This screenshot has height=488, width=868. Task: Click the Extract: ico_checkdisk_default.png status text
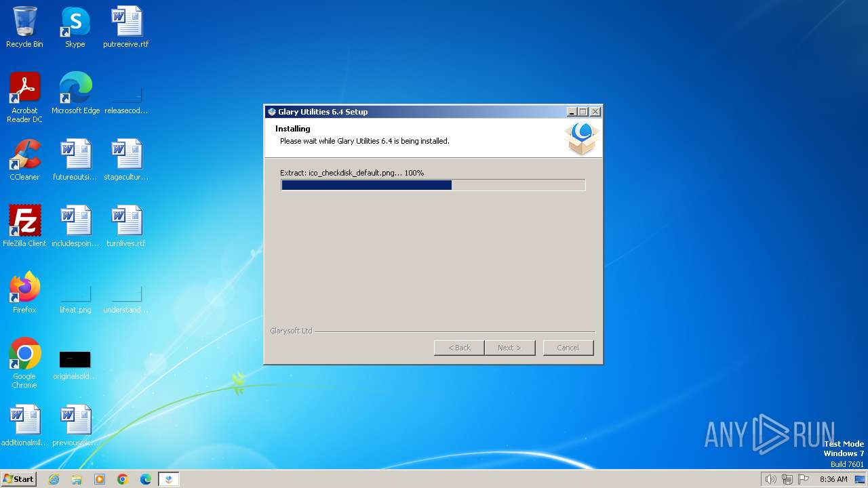coord(352,173)
